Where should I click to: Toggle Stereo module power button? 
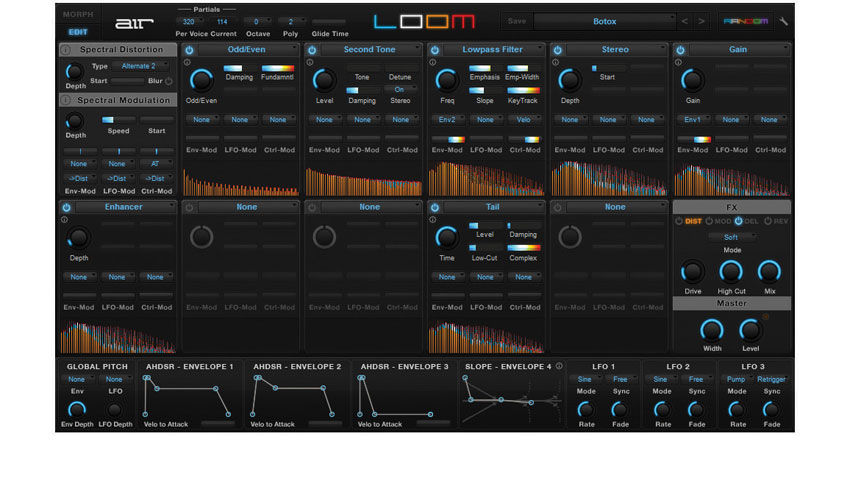point(558,50)
